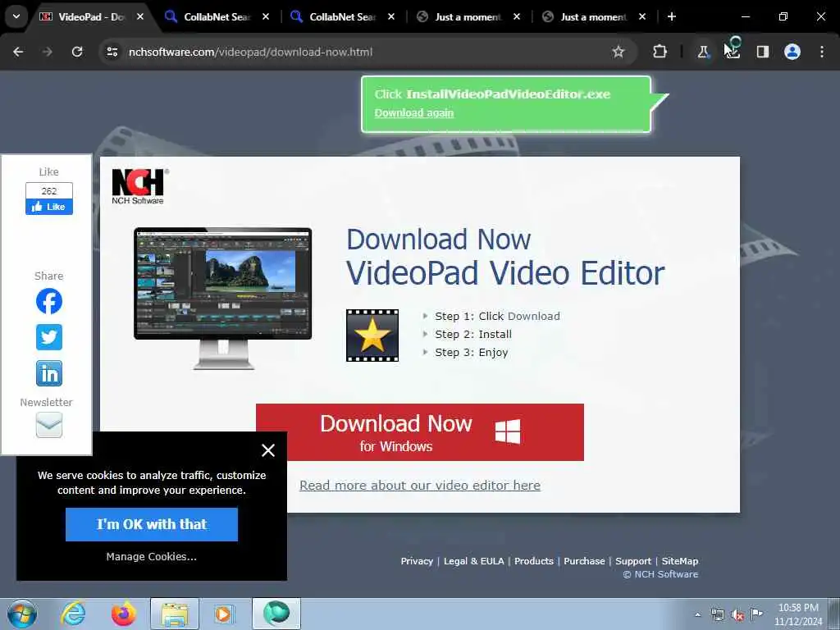Open the Action Center flag icon
This screenshot has height=630, width=840.
click(x=756, y=614)
